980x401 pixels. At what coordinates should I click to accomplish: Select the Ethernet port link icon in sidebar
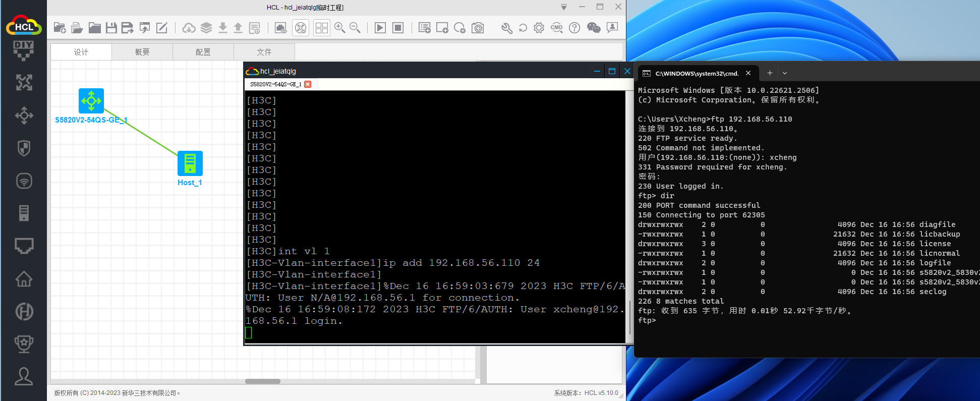pyautogui.click(x=24, y=246)
